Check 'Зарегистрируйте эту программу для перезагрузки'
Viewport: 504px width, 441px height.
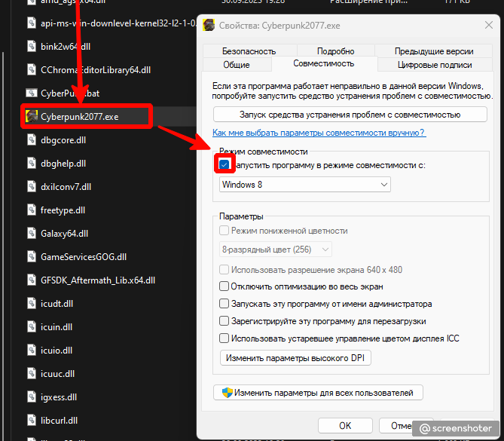pos(224,321)
